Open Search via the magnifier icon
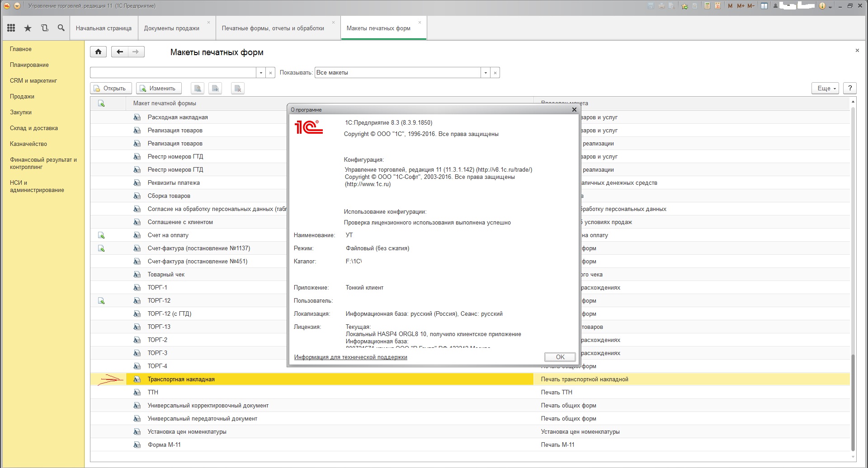 tap(61, 28)
